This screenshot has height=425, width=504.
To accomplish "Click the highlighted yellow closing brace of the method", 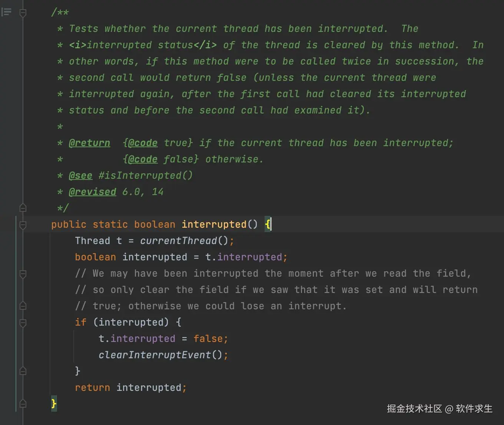I will [54, 403].
